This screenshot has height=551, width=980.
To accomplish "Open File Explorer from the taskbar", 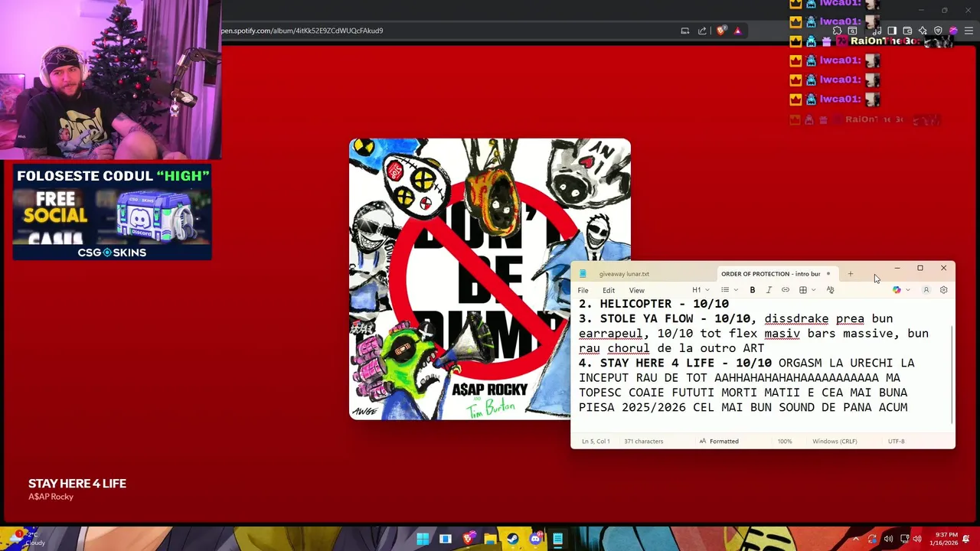I will (x=490, y=539).
